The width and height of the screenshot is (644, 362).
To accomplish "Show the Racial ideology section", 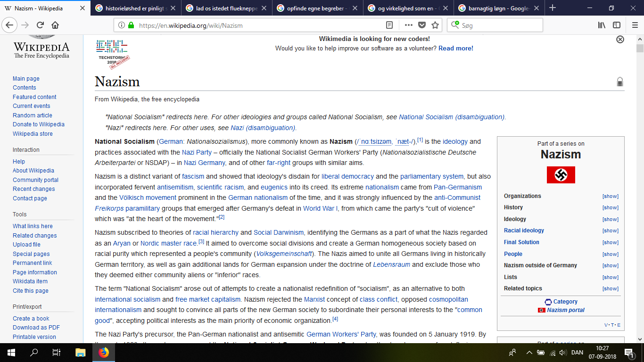I will coord(610,231).
